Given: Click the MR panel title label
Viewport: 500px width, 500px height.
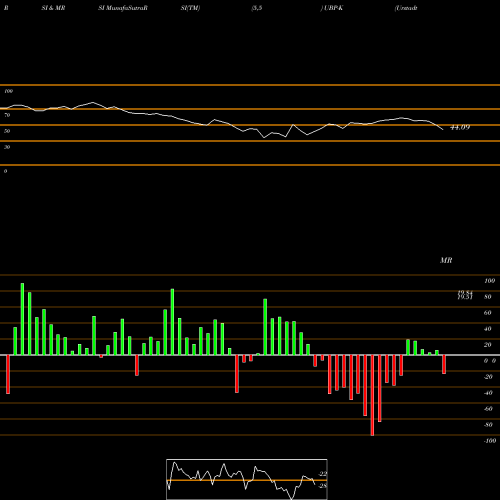Looking at the screenshot, I should (x=446, y=260).
